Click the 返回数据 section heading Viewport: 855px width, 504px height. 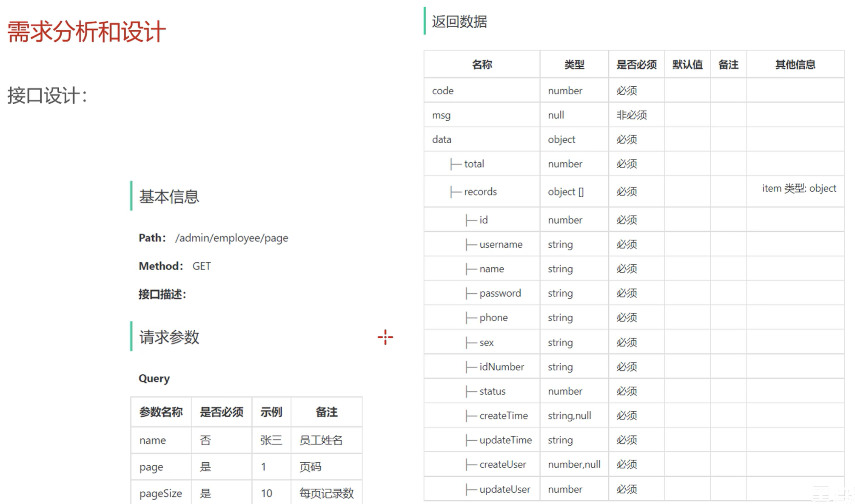459,21
